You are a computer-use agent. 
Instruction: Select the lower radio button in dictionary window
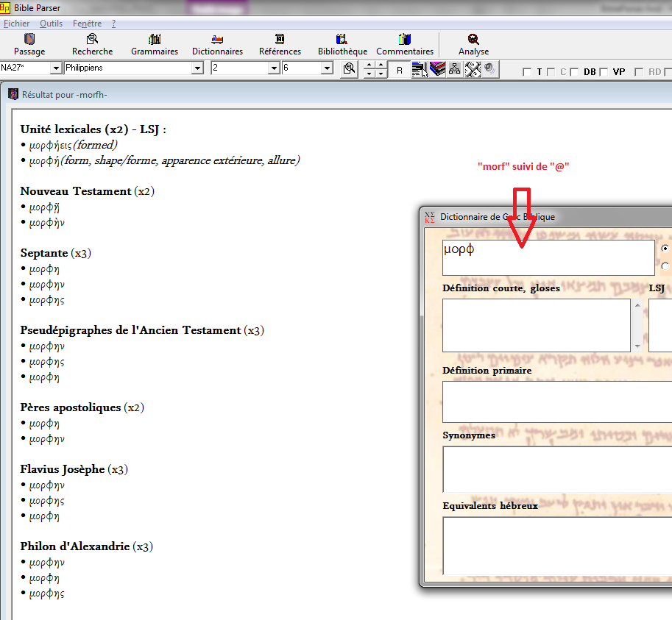[x=665, y=266]
